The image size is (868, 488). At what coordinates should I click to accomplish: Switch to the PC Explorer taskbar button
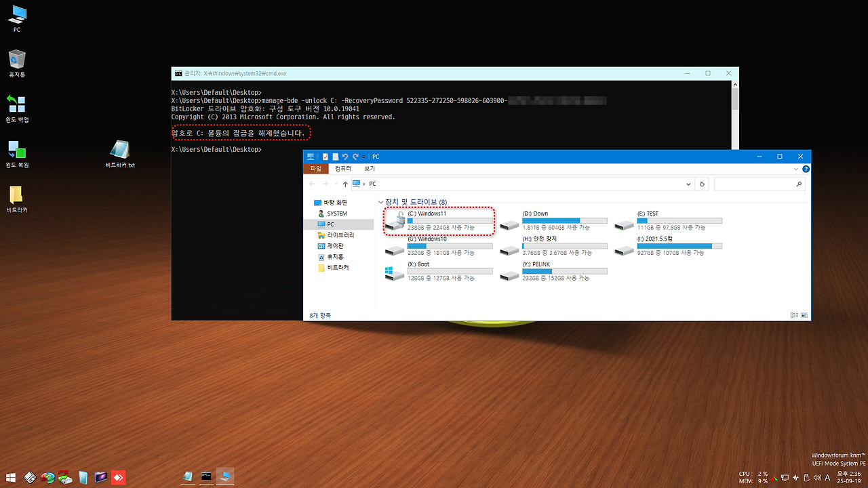[225, 477]
